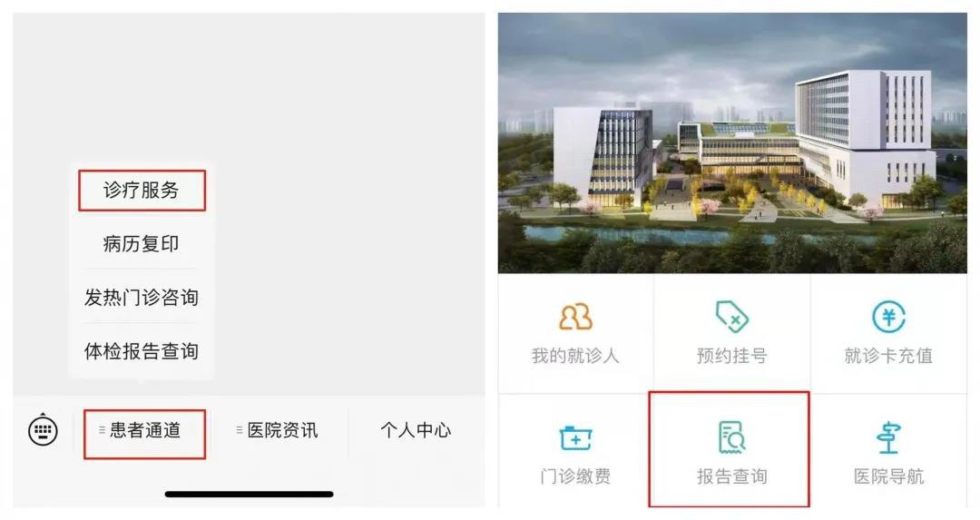Expand the 医院资讯 bottom menu

pyautogui.click(x=278, y=430)
